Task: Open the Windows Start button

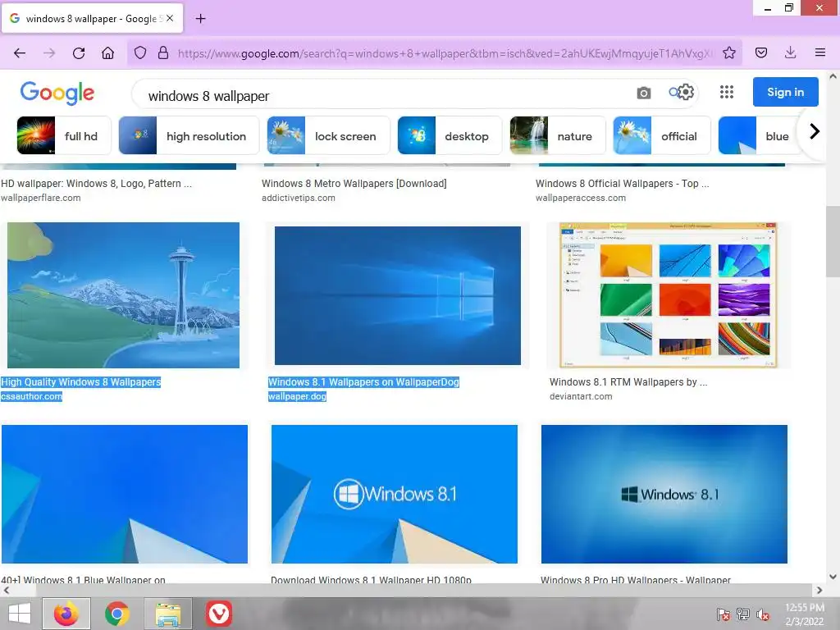Action: (x=20, y=614)
